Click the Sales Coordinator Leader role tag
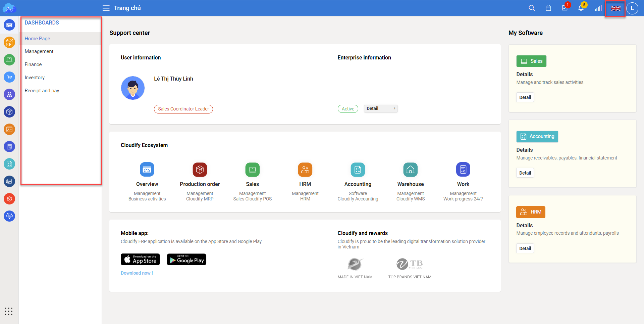644x324 pixels. pos(183,109)
